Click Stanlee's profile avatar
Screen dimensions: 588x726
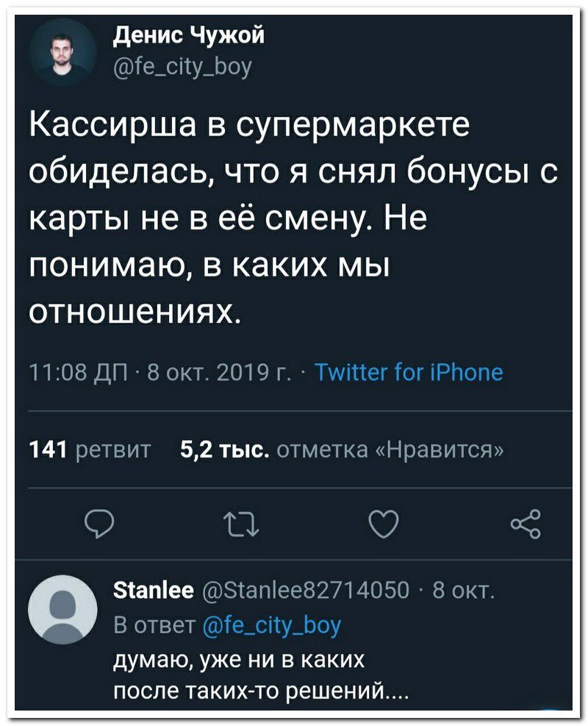(x=60, y=612)
